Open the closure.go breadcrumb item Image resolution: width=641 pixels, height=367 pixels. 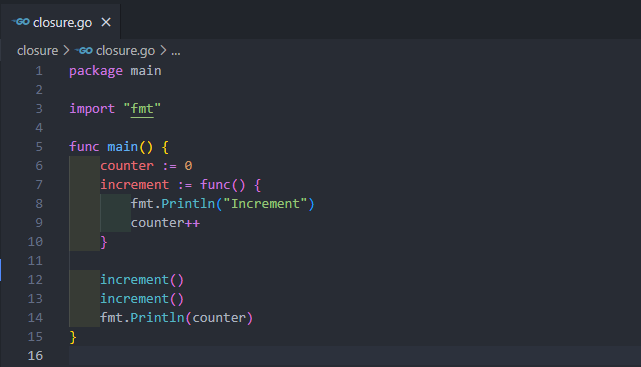pos(125,51)
